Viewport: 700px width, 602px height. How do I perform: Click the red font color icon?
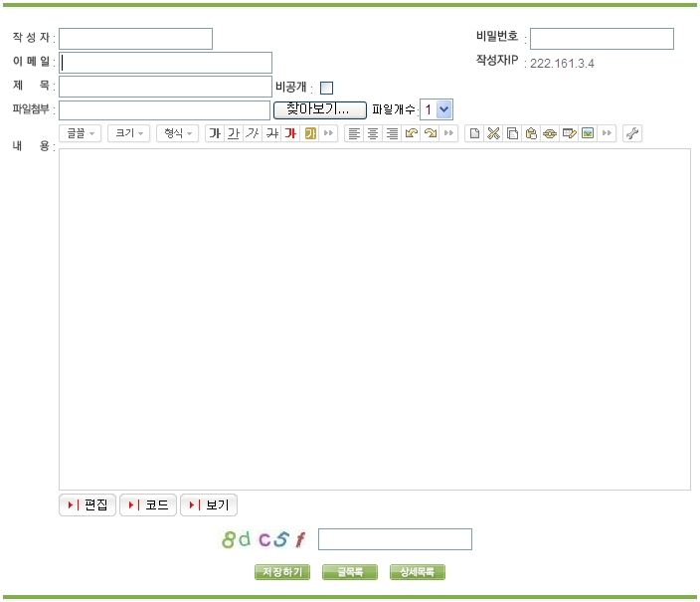290,133
